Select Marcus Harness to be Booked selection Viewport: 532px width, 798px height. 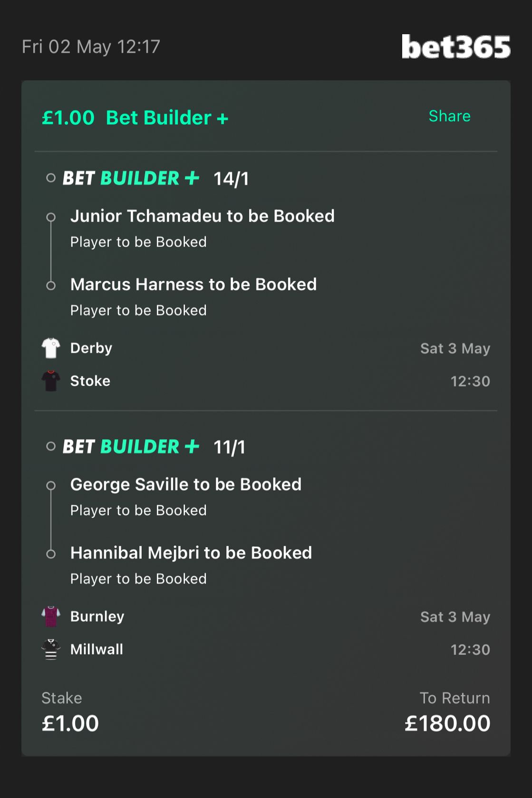(x=193, y=284)
